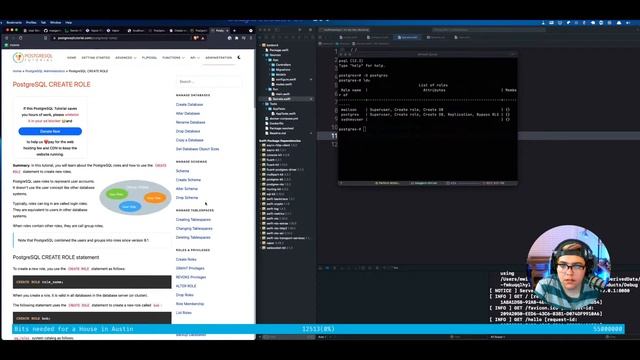Open the Create Schema link
The width and height of the screenshot is (640, 360).
point(188,180)
